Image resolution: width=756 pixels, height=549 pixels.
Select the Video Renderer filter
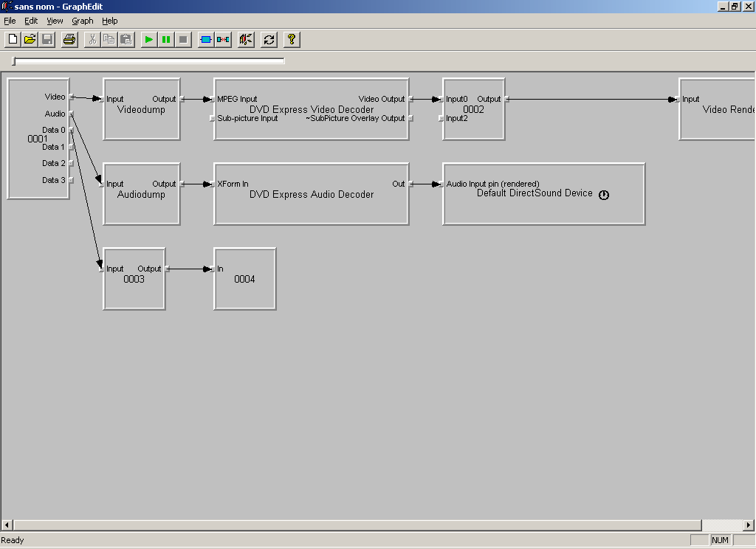pyautogui.click(x=717, y=109)
